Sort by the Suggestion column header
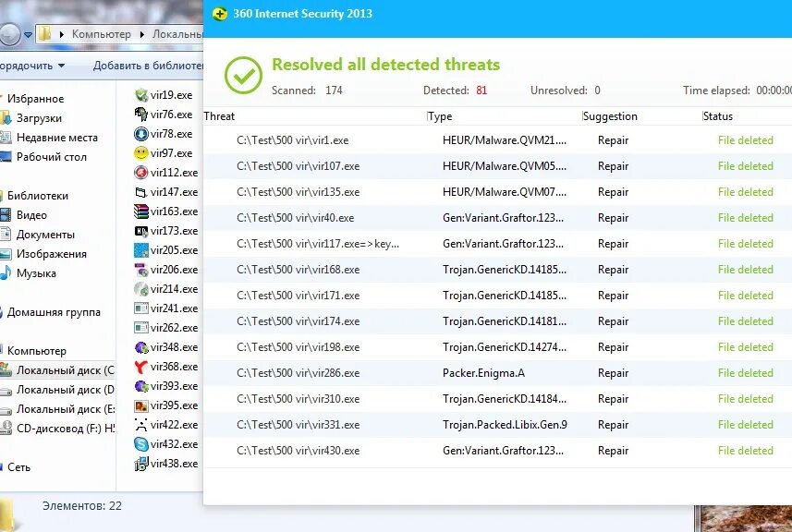Image resolution: width=792 pixels, height=532 pixels. (610, 116)
